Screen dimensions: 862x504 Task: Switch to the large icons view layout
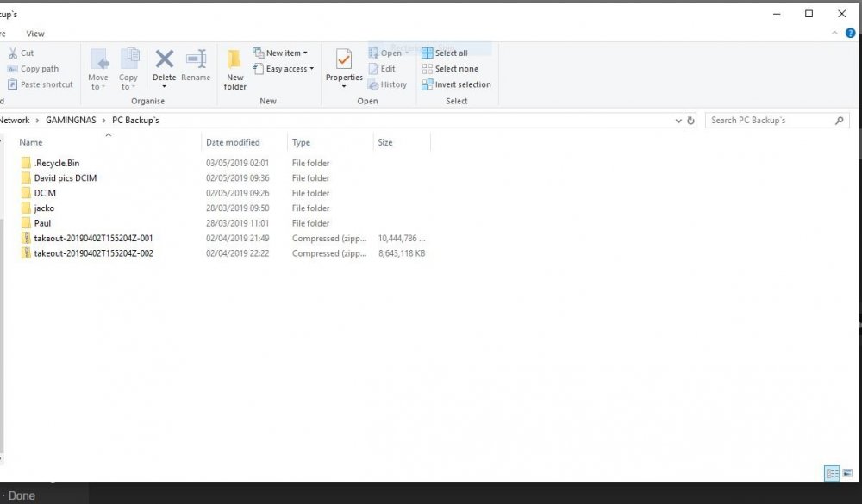[847, 473]
